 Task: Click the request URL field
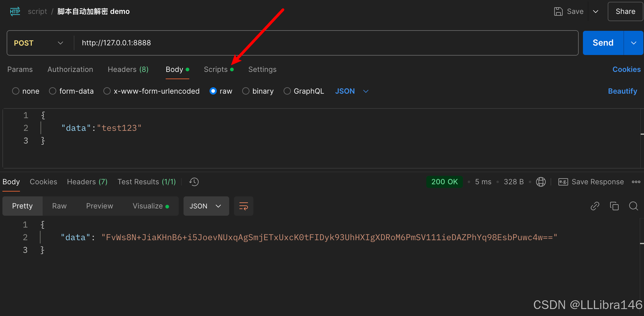326,43
